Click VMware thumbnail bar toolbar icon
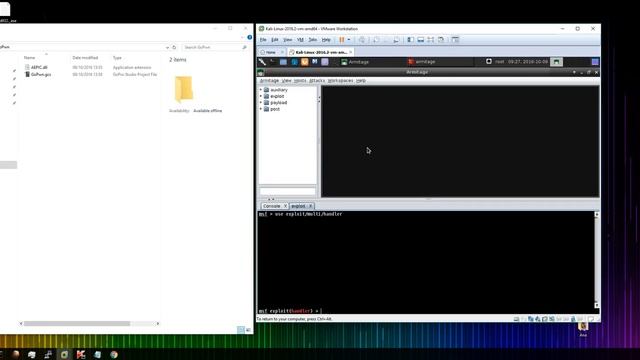 pyautogui.click(x=420, y=40)
